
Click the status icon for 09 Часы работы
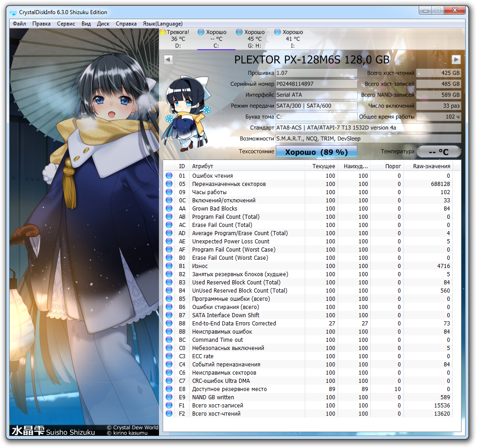169,192
